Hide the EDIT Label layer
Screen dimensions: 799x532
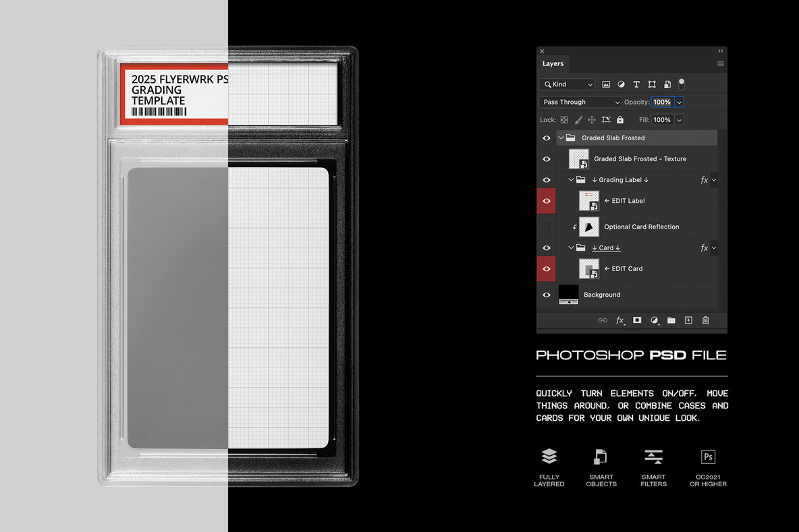(x=546, y=200)
